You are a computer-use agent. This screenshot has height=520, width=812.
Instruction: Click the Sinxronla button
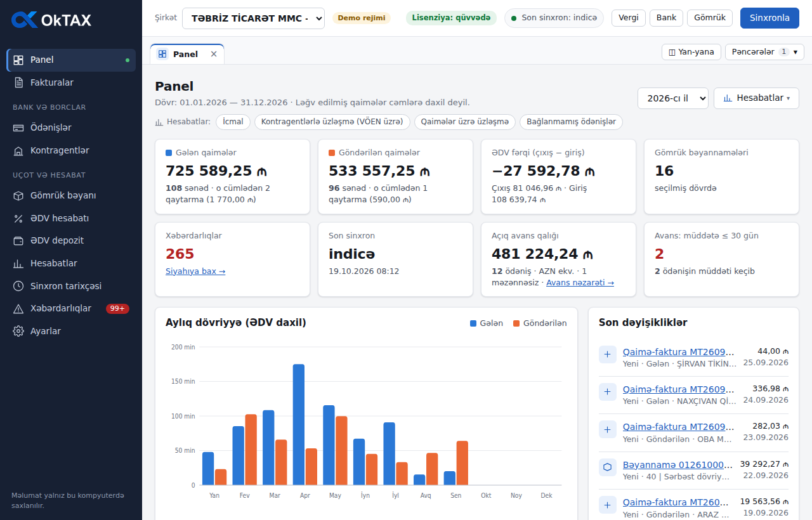(x=769, y=18)
